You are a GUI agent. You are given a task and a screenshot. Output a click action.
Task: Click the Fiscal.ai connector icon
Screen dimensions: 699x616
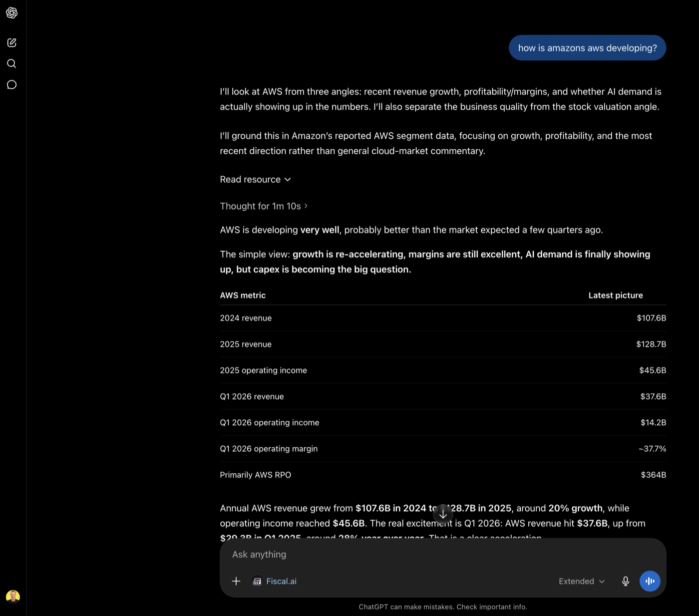(257, 581)
